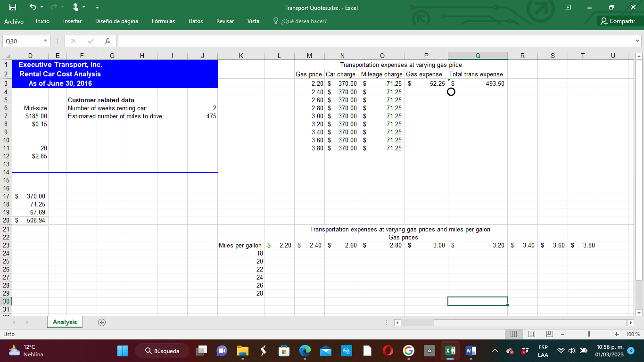Click the zoom in plus button
Image resolution: width=644 pixels, height=362 pixels.
618,334
